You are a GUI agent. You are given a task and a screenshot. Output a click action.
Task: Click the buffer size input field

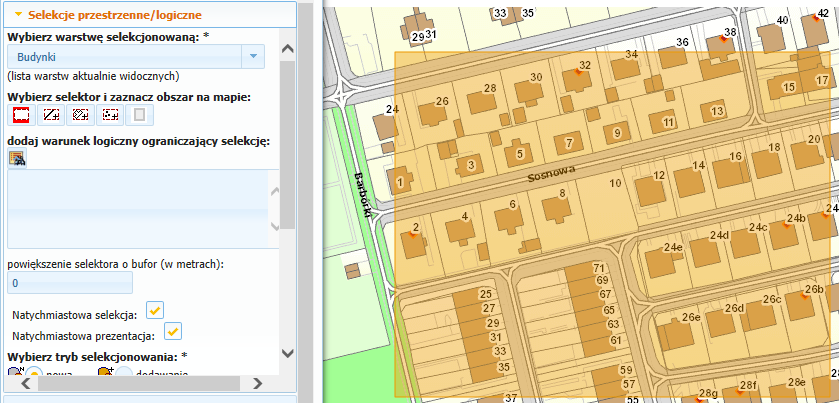(70, 283)
